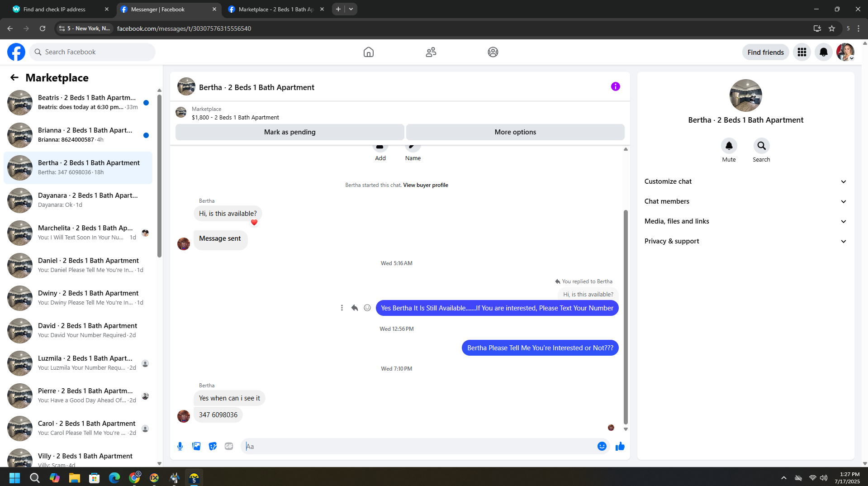This screenshot has width=868, height=486.
Task: Click the Name edit button
Action: click(x=413, y=152)
